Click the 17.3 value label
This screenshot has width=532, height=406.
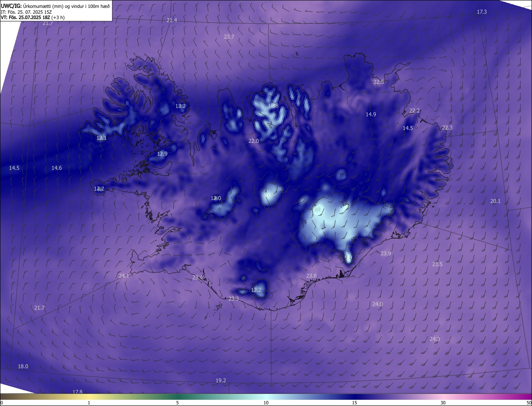[482, 12]
